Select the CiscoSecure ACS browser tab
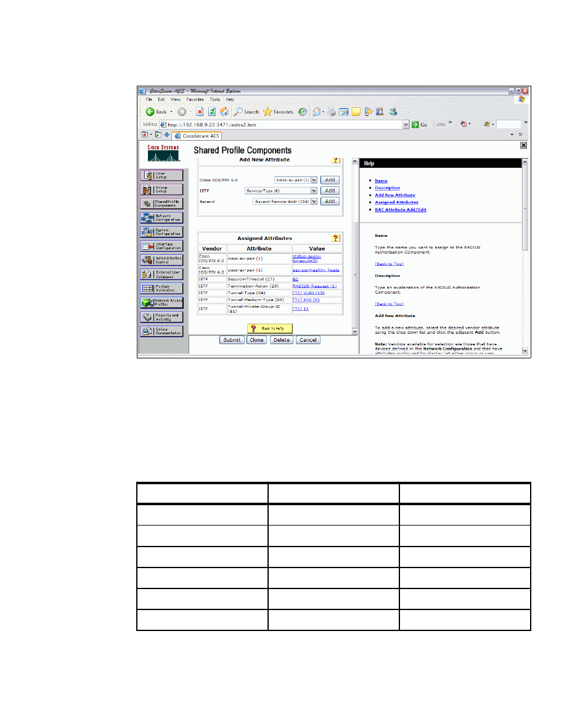The height and width of the screenshot is (718, 588). (x=197, y=136)
